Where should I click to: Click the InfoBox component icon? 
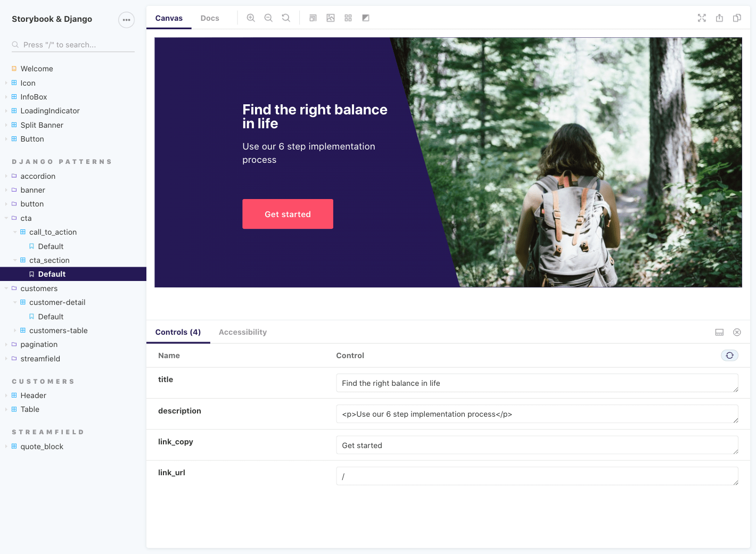pos(14,97)
